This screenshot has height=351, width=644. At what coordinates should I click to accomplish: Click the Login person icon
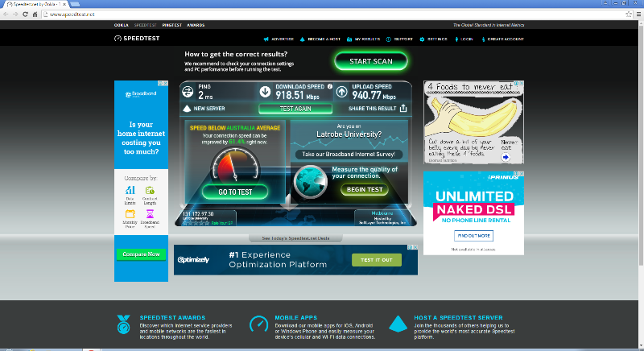coord(456,39)
